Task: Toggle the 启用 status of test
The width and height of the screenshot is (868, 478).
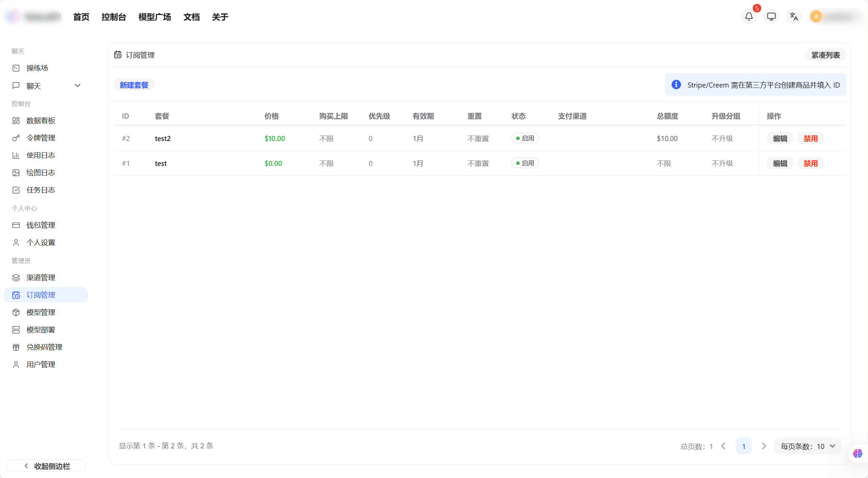Action: point(525,163)
